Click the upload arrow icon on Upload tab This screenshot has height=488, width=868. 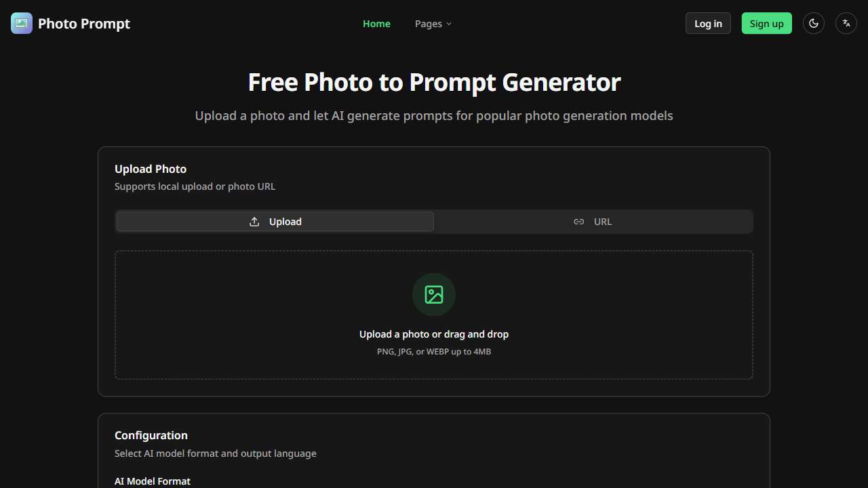tap(254, 221)
